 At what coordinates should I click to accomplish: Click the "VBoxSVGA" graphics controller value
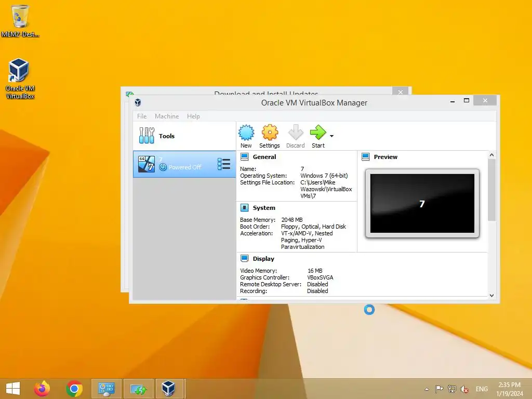click(x=320, y=277)
